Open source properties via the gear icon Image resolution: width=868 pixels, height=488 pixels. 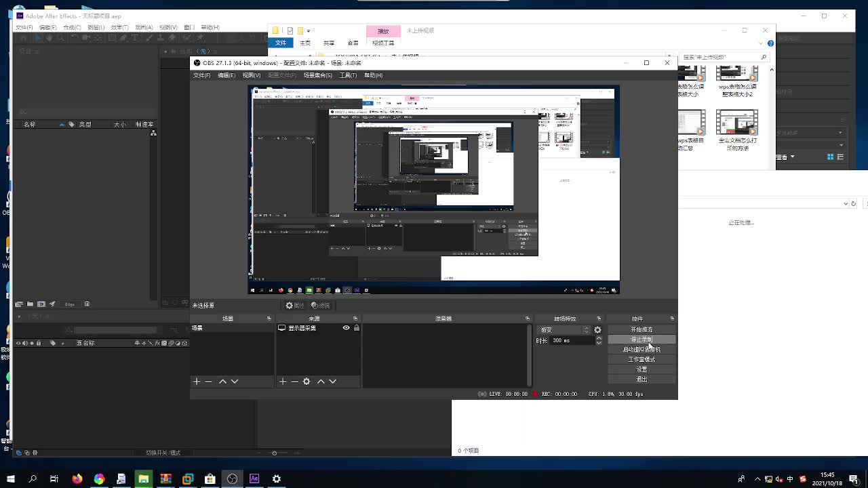307,381
